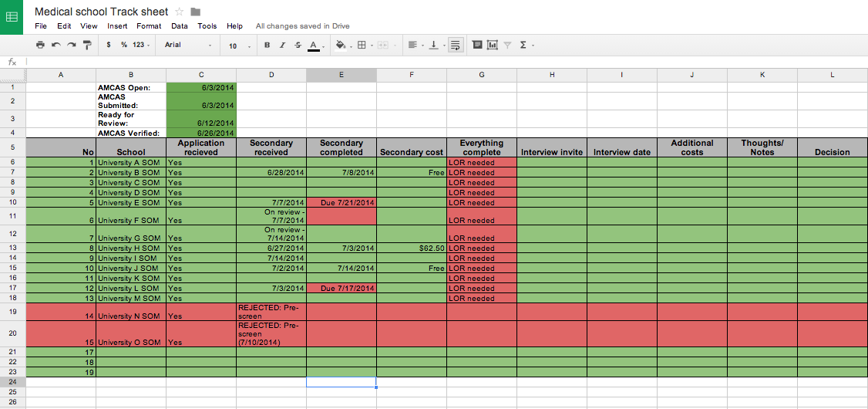Star this Medical school Track sheet
The height and width of the screenshot is (409, 868).
180,12
